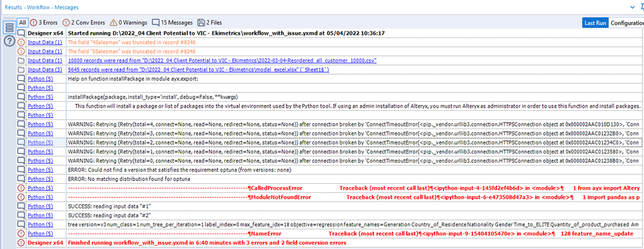
Task: Click message icon on Retry total=2 warning row
Action: tap(21, 142)
